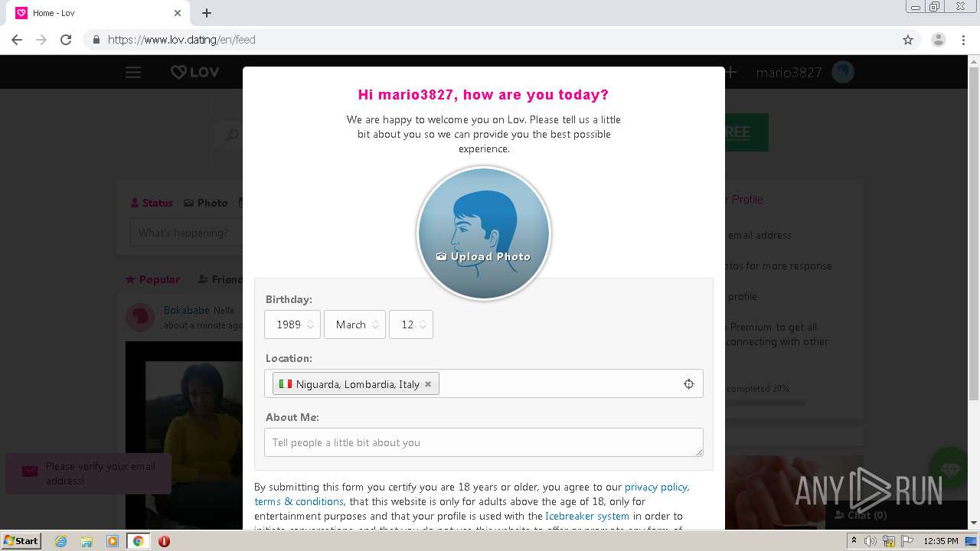
Task: Open the media player taskbar icon
Action: point(113,541)
